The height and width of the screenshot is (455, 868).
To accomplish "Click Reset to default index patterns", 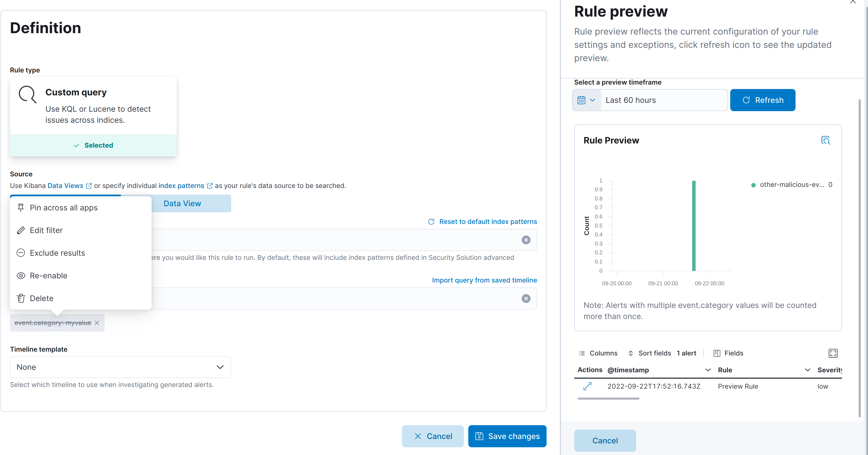I will pos(488,221).
